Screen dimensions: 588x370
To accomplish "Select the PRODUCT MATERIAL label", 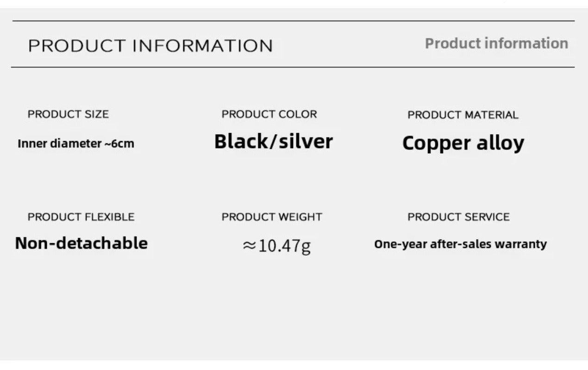I will click(463, 115).
